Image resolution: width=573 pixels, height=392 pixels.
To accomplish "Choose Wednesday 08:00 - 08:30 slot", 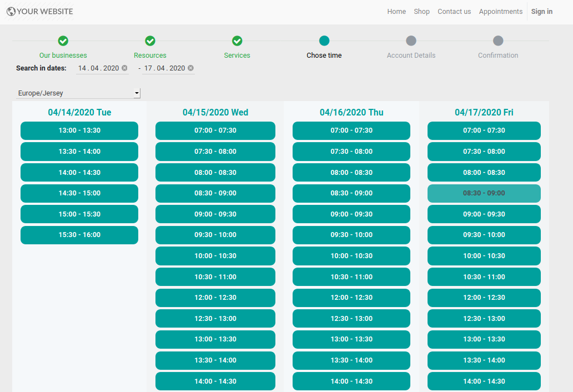I will click(x=215, y=173).
